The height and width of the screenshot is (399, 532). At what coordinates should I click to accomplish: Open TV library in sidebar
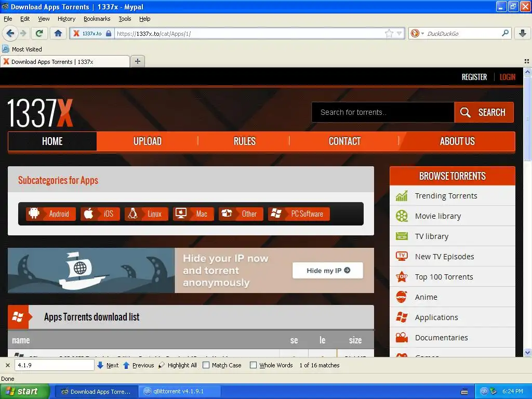[453, 236]
